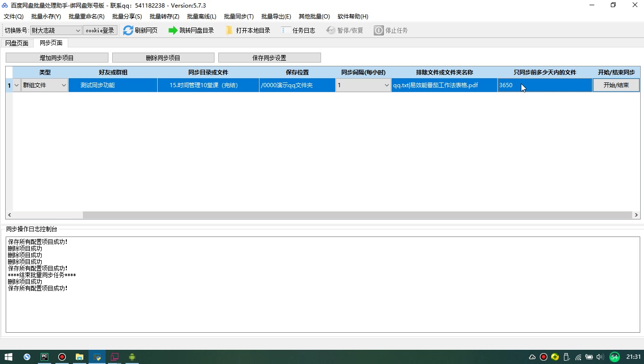Image resolution: width=644 pixels, height=364 pixels.
Task: Click the ****结束批量同步任务**** log line
Action: coord(42,275)
